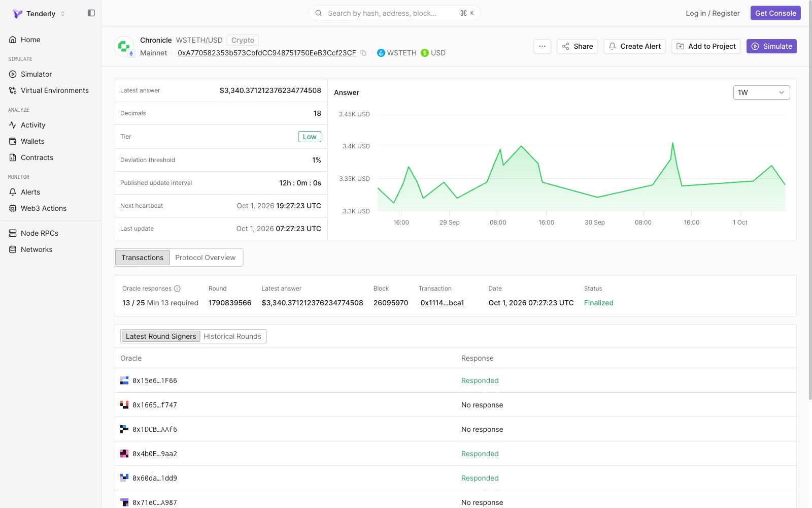812x508 pixels.
Task: Open transaction 0x1114...bca1 link
Action: tap(442, 303)
